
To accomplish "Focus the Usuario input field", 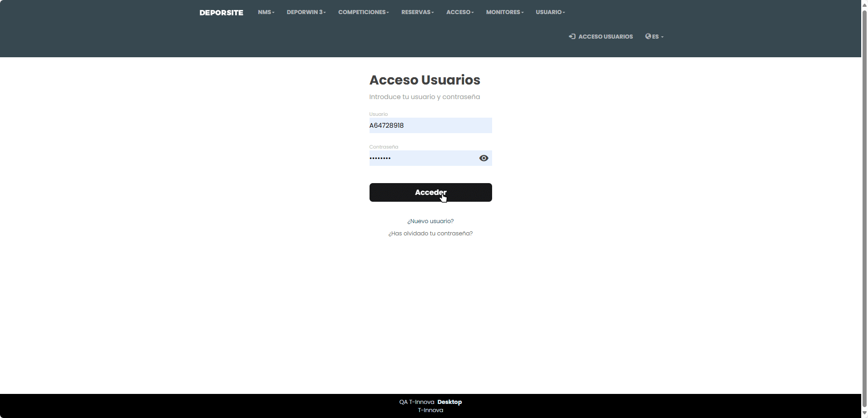I will (x=430, y=125).
